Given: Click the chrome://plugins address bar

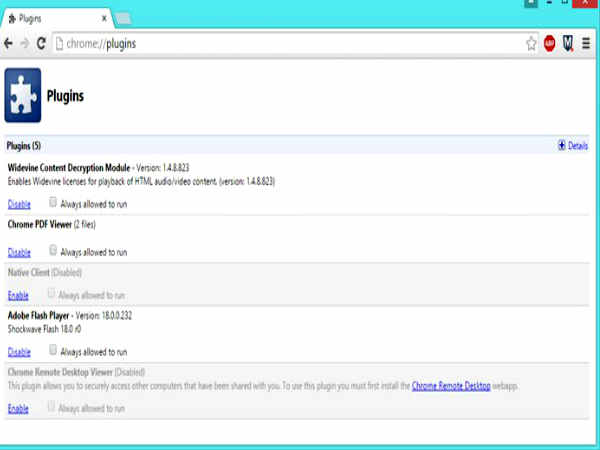Looking at the screenshot, I should (295, 44).
